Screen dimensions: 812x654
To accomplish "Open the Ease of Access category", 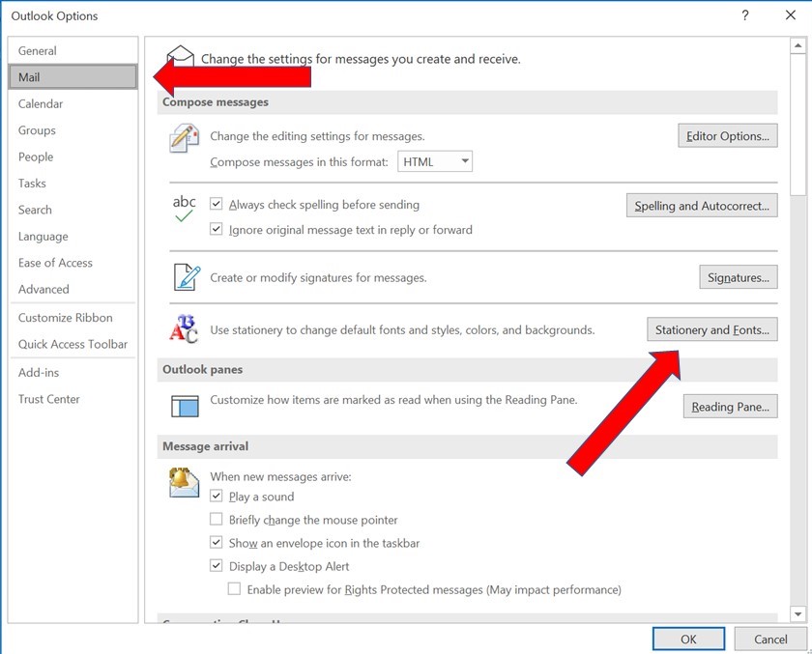I will 73,263.
